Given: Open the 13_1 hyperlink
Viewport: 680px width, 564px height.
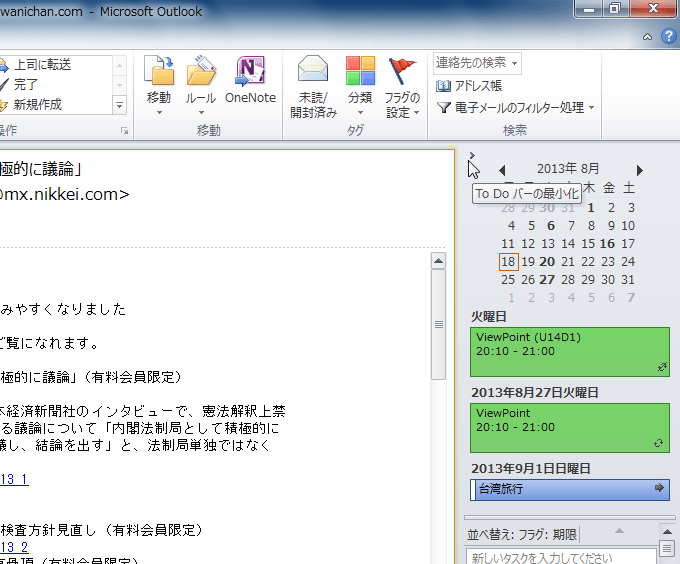Looking at the screenshot, I should 14,479.
